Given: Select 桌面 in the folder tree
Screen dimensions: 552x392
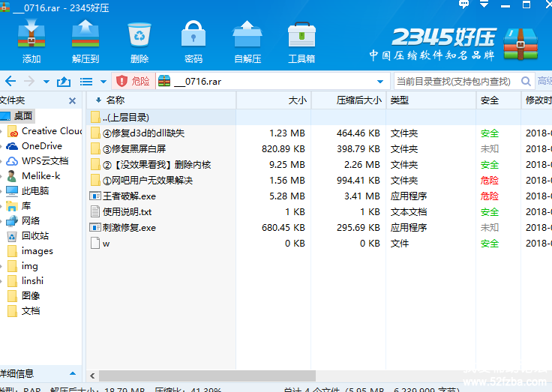Looking at the screenshot, I should coord(17,115).
